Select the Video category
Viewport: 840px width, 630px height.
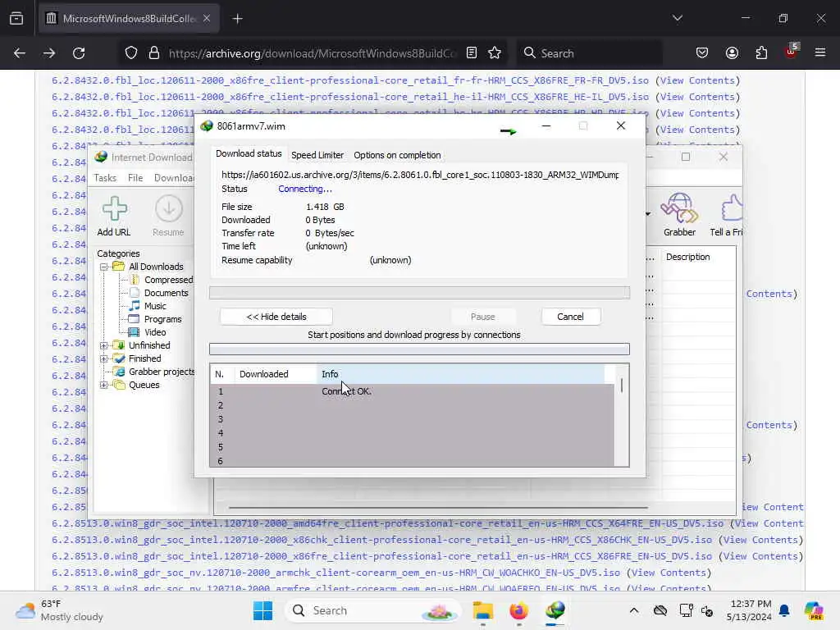(x=155, y=333)
